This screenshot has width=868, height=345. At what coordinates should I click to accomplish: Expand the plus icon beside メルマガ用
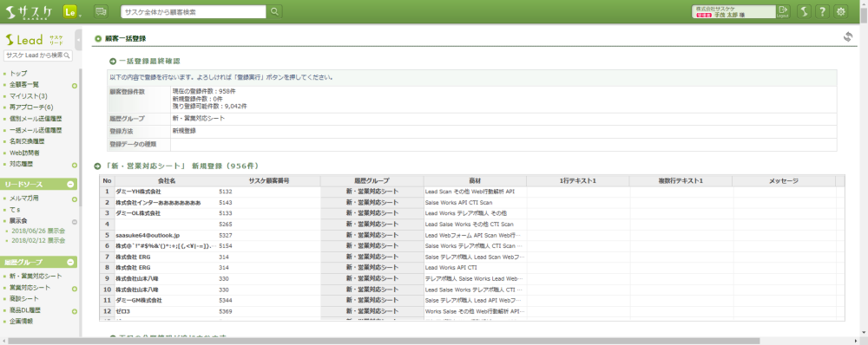point(74,199)
